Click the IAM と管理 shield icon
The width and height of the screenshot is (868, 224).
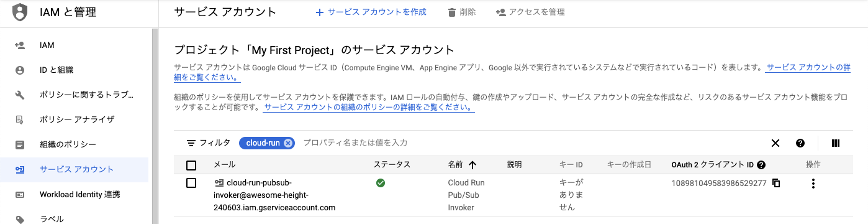click(x=20, y=12)
